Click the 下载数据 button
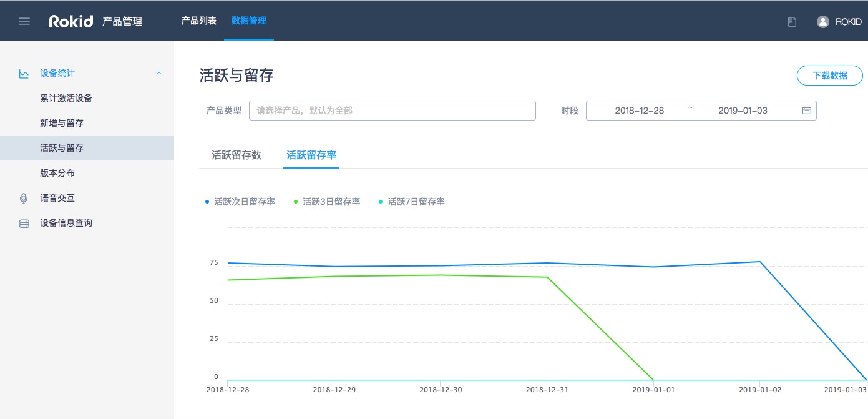Screen dimensions: 868x419 (x=829, y=76)
